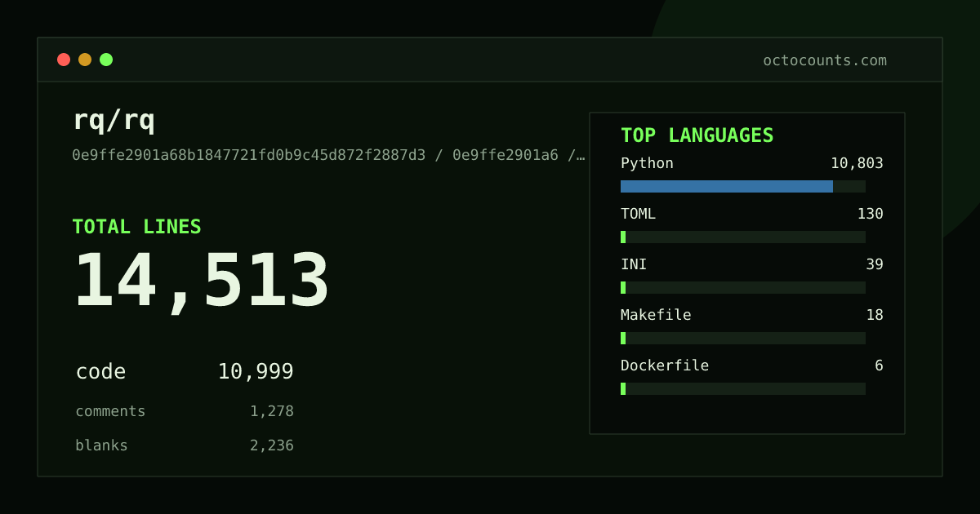
Task: Click the Dockerfile progress bar
Action: (x=743, y=388)
